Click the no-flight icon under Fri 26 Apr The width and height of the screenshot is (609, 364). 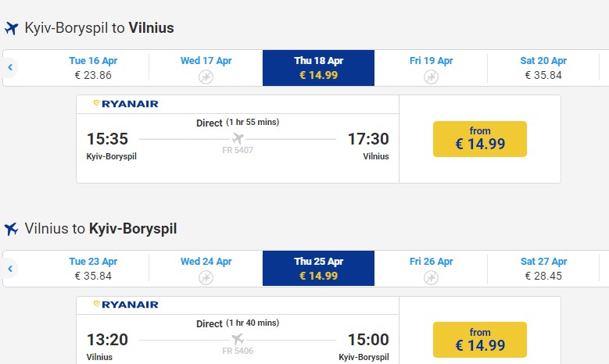(431, 277)
